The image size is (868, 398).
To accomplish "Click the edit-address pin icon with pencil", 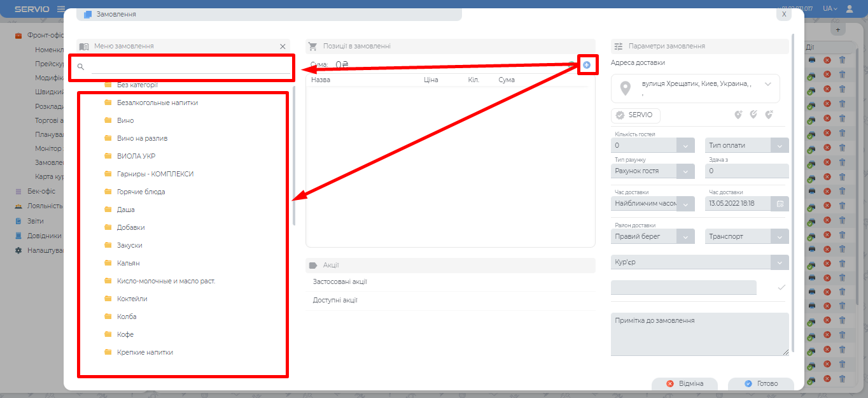I will coord(753,115).
